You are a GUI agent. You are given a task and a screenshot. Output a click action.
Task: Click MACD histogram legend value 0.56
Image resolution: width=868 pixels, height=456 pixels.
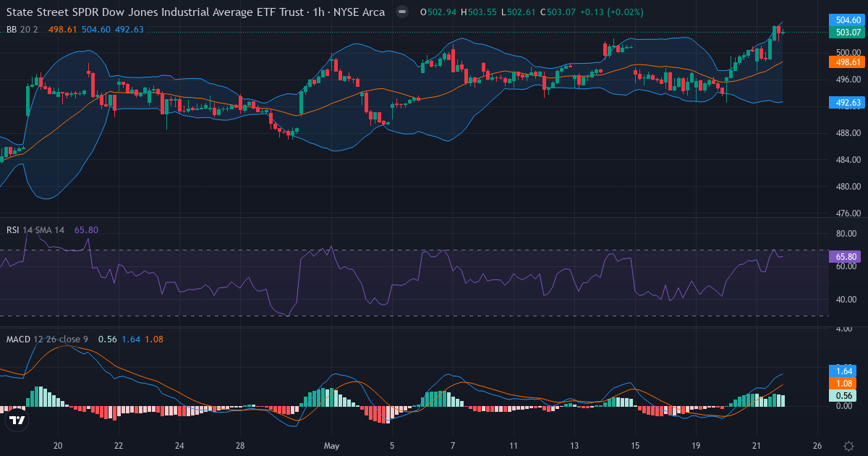[107, 339]
